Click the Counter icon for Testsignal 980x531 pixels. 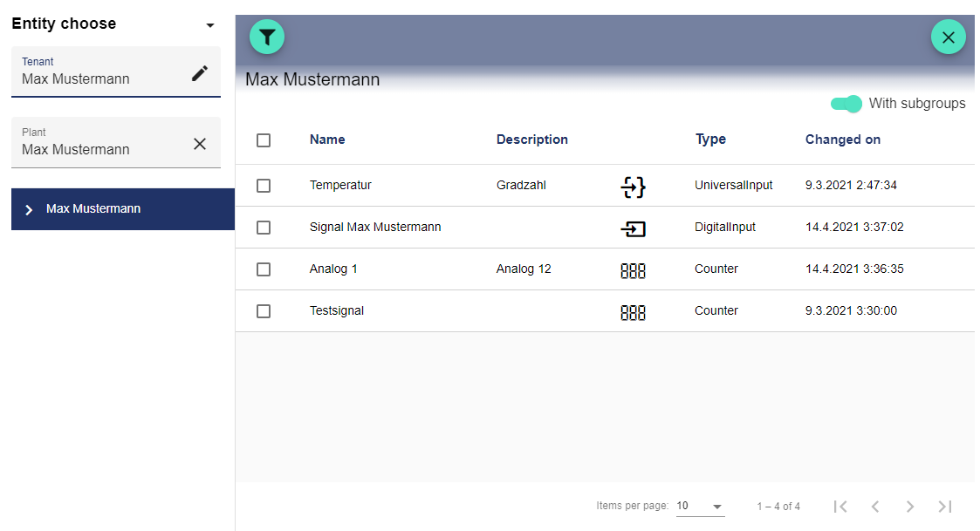(633, 312)
